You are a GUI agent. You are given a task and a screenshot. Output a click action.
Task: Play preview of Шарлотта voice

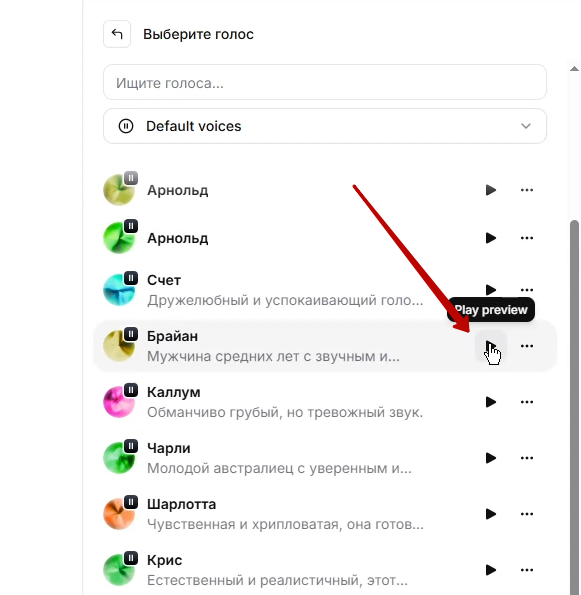click(491, 514)
